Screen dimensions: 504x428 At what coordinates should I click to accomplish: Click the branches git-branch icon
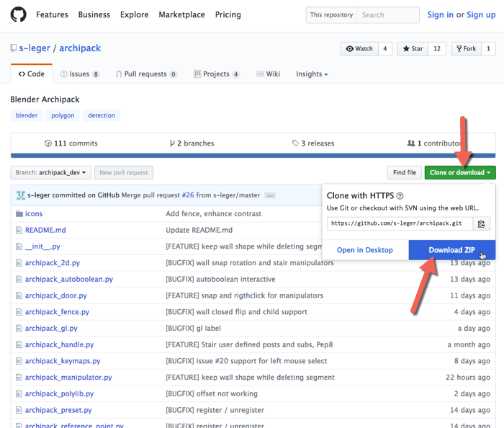[x=172, y=143]
